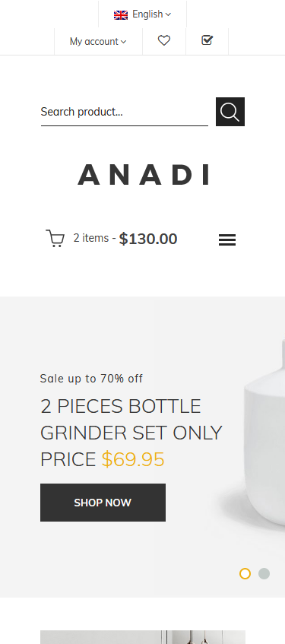The image size is (285, 644).
Task: Focus the Search product field
Action: (125, 112)
